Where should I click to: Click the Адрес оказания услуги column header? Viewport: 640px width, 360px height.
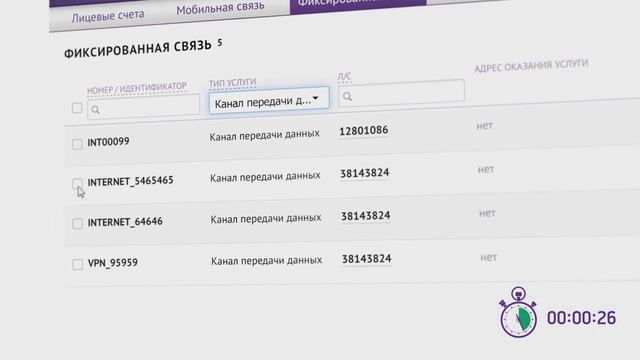(531, 66)
